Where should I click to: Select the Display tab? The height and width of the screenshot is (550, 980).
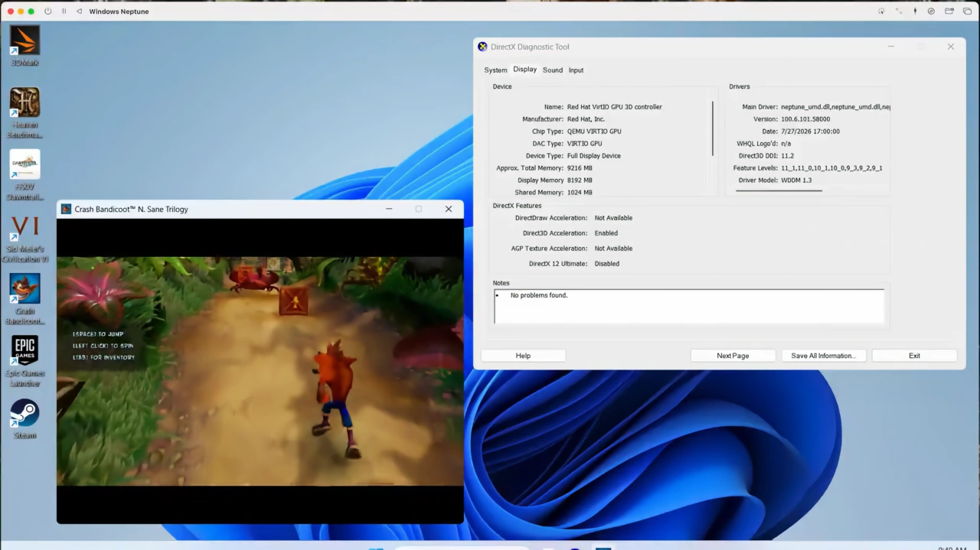coord(524,70)
